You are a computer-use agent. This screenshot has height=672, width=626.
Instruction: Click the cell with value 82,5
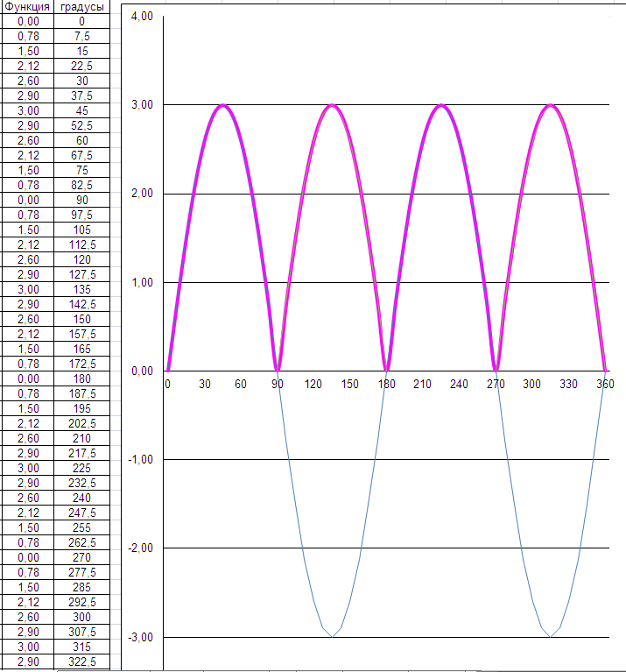coord(81,185)
